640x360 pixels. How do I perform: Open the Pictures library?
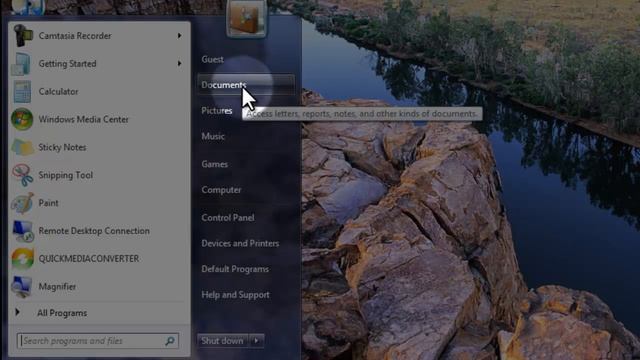click(217, 111)
